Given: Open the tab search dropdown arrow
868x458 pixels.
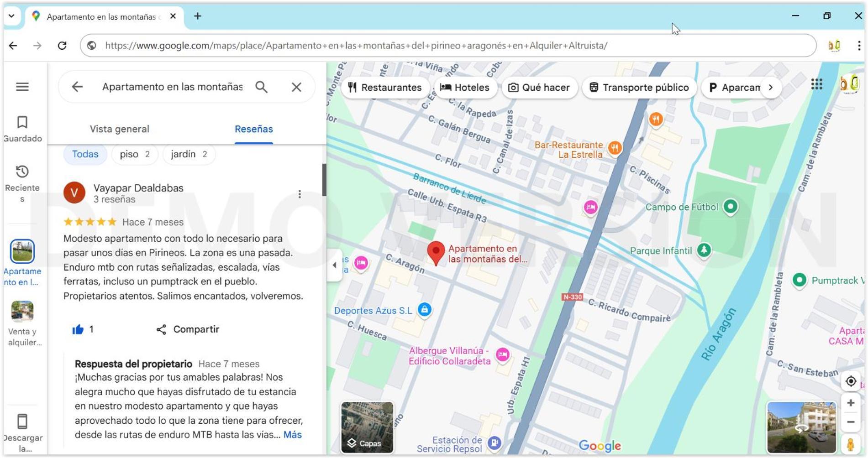Looking at the screenshot, I should pyautogui.click(x=12, y=16).
